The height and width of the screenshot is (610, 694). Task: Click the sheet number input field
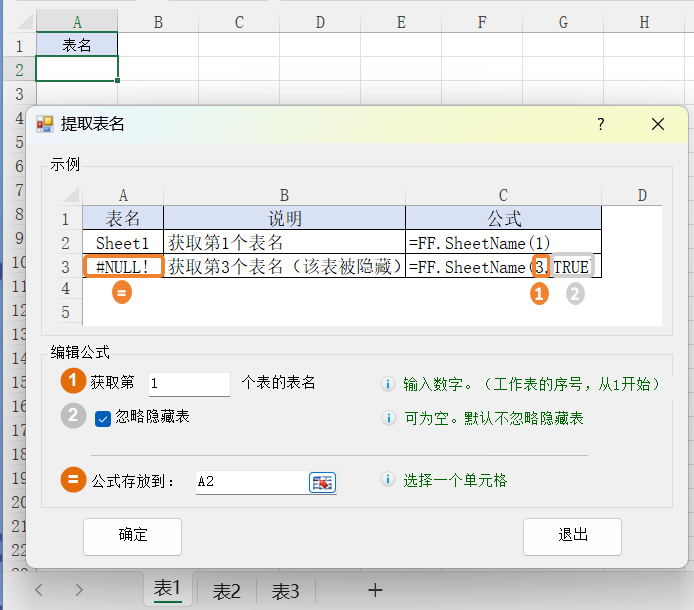point(188,384)
